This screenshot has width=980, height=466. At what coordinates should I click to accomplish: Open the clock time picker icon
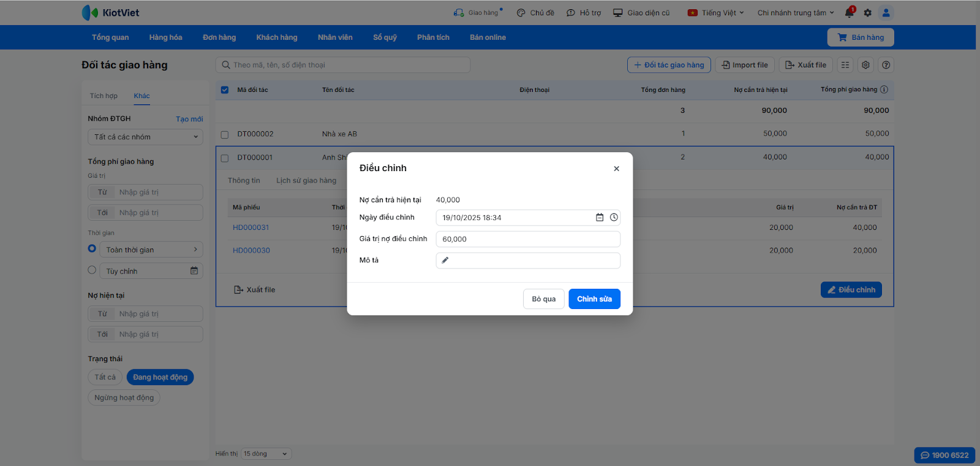click(x=614, y=218)
